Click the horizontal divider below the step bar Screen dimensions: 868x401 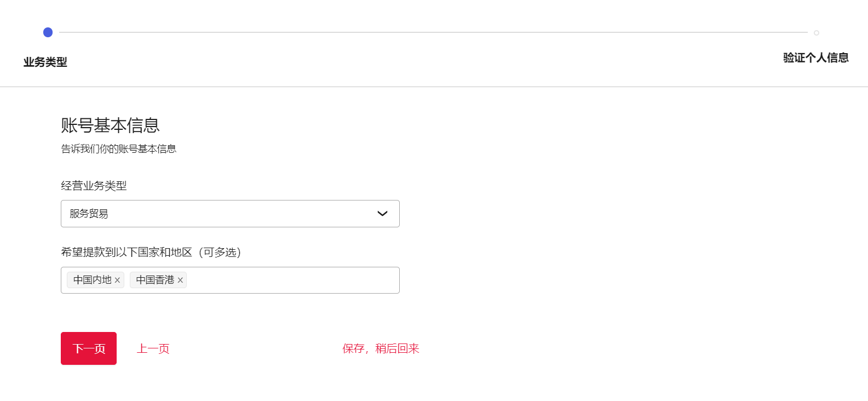[x=434, y=87]
